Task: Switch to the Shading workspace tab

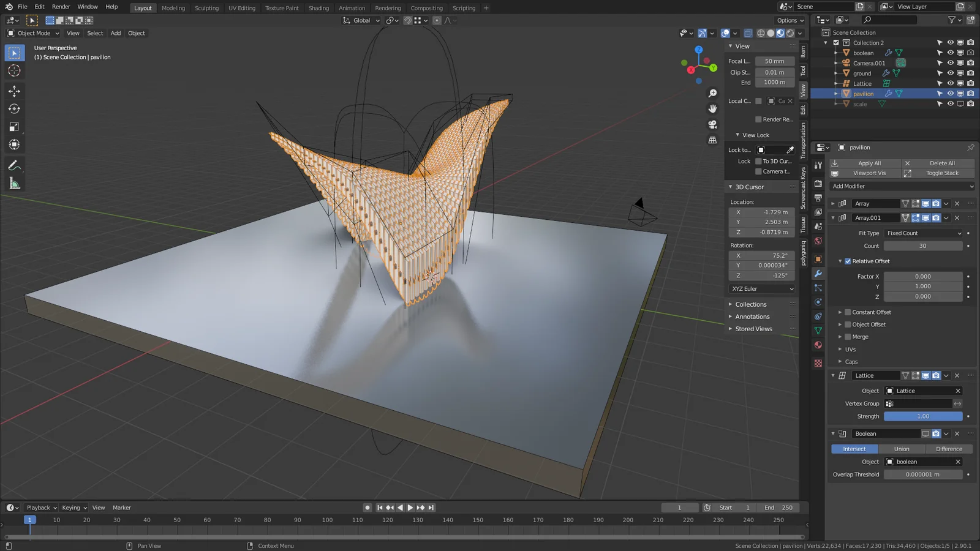Action: (x=318, y=8)
